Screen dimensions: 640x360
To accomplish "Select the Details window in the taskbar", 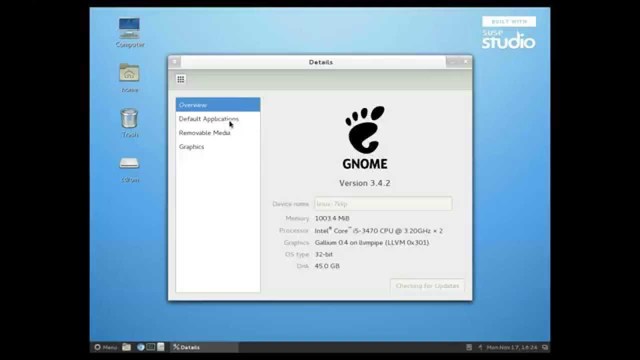I will [204, 347].
